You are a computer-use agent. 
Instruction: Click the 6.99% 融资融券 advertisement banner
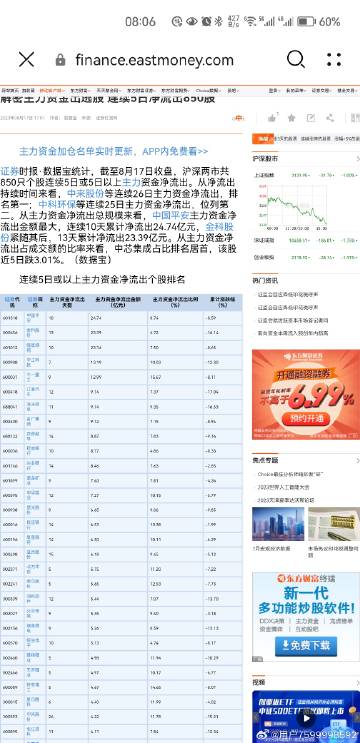[306, 394]
